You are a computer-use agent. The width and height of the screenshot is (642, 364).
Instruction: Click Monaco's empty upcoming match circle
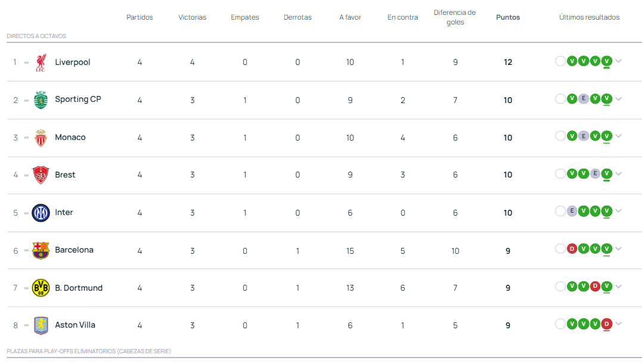pos(560,136)
